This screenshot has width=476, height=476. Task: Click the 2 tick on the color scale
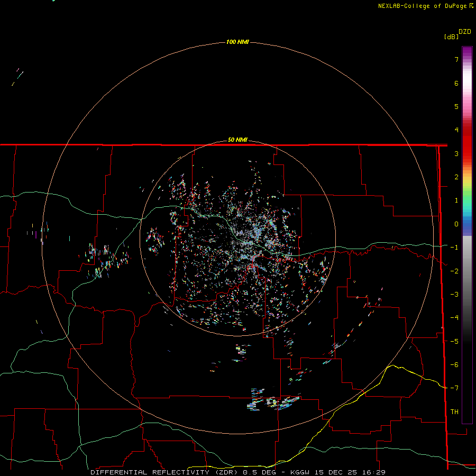(456, 177)
